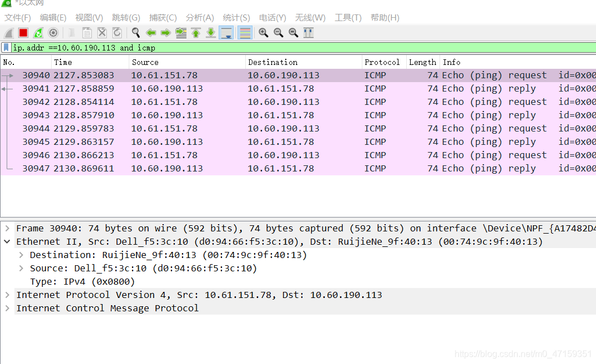Image resolution: width=596 pixels, height=364 pixels.
Task: Select packet 30941 echo reply row
Action: click(298, 89)
